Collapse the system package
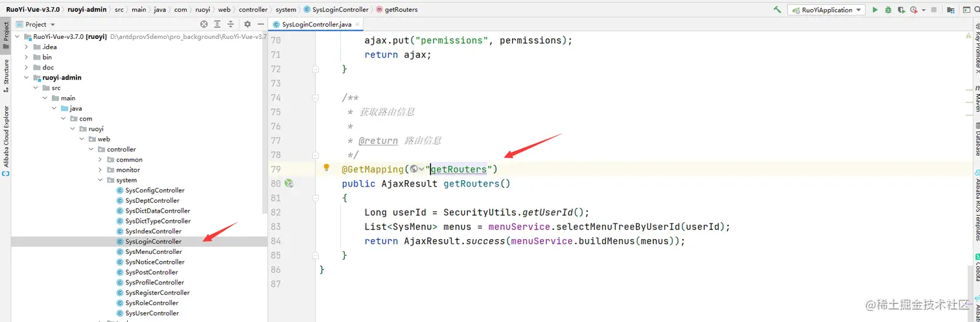 point(100,180)
